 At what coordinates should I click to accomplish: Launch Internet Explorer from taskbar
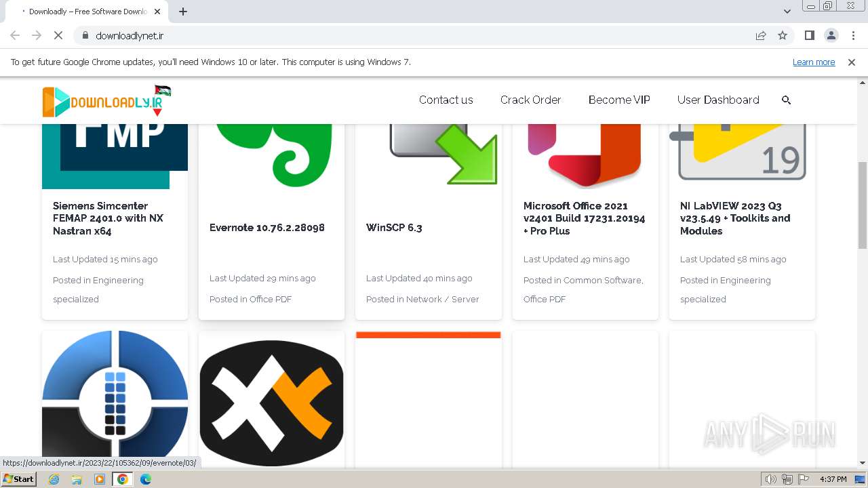point(54,479)
